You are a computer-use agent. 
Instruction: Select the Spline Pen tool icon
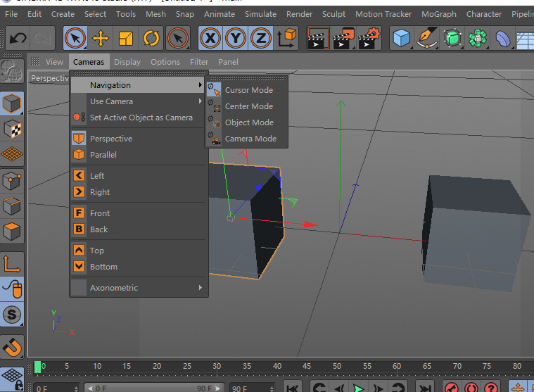427,38
